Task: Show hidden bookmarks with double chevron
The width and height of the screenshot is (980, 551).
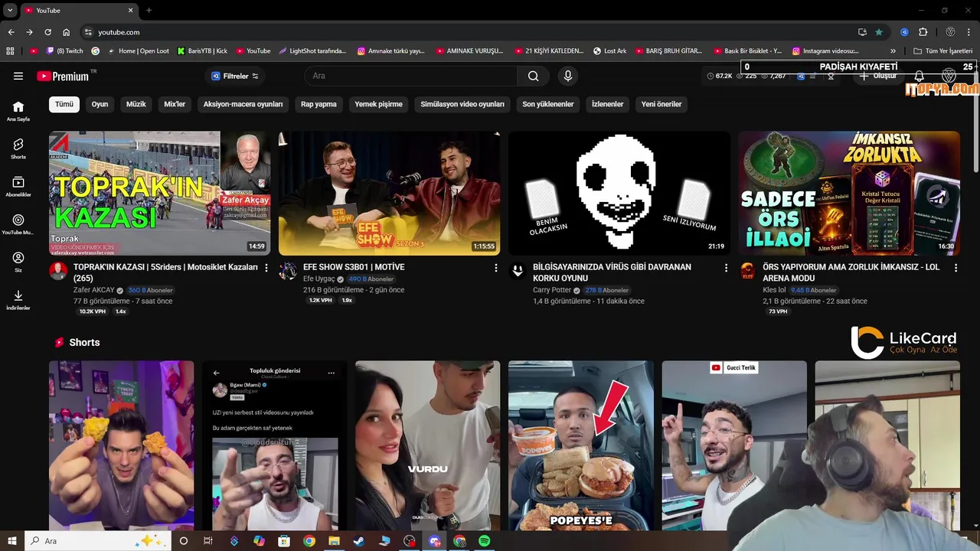Action: click(x=893, y=51)
